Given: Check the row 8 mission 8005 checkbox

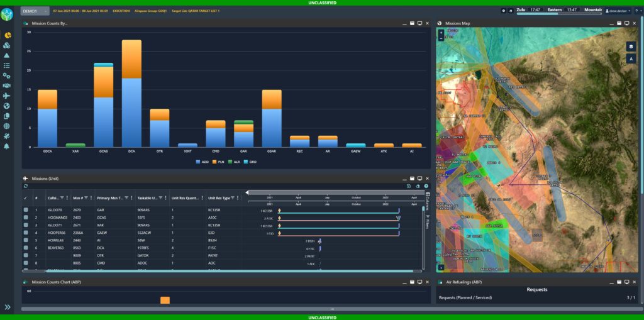Looking at the screenshot, I should [x=26, y=263].
